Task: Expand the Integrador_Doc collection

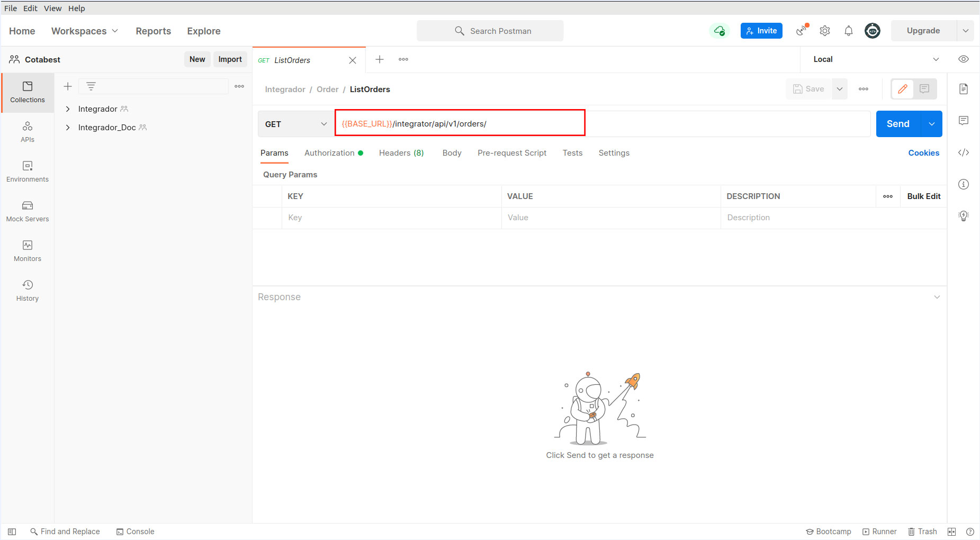Action: pos(68,128)
